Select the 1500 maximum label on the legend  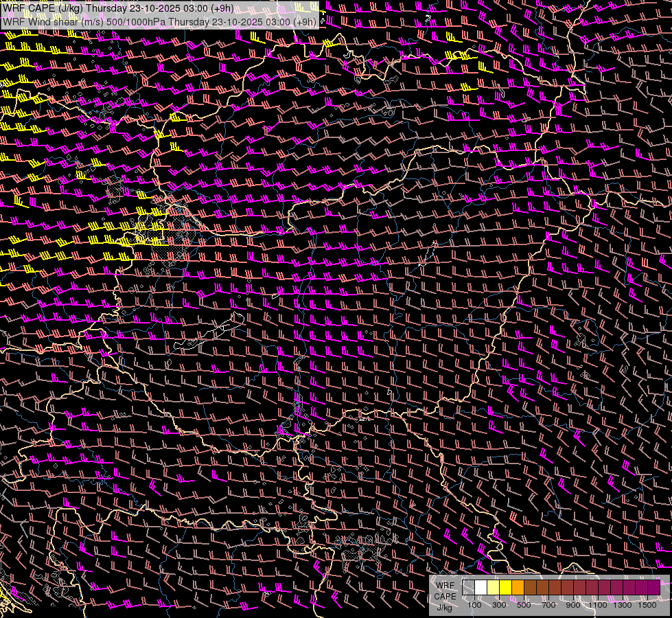pos(647,605)
